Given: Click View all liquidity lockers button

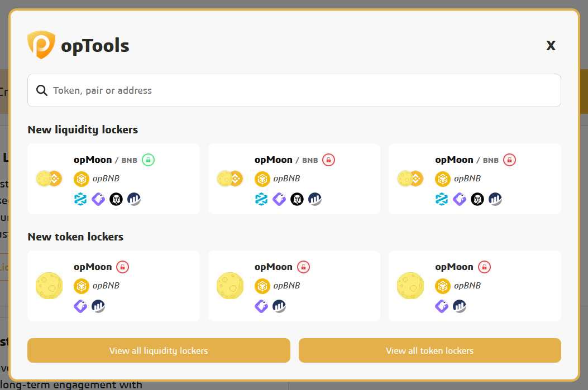Looking at the screenshot, I should click(159, 350).
